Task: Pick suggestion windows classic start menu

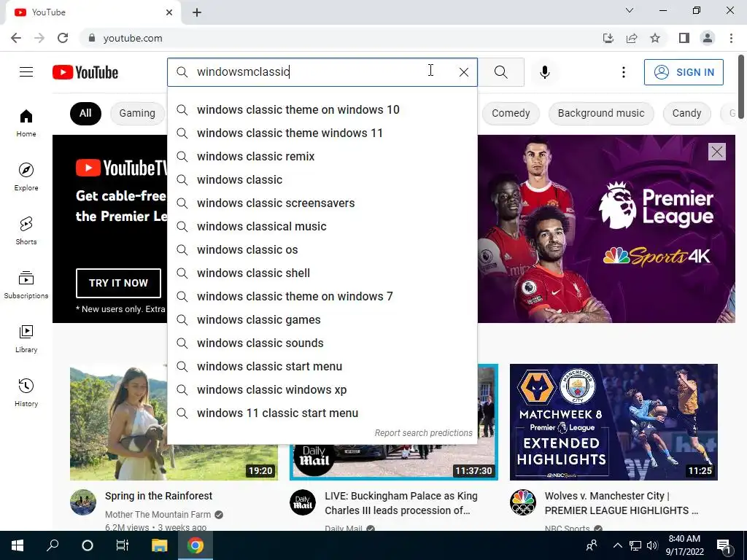Action: click(322, 366)
